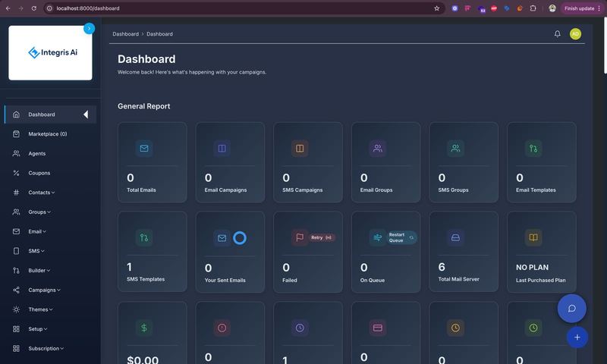Click the blue plus floating button
The image size is (607, 364).
(x=577, y=337)
